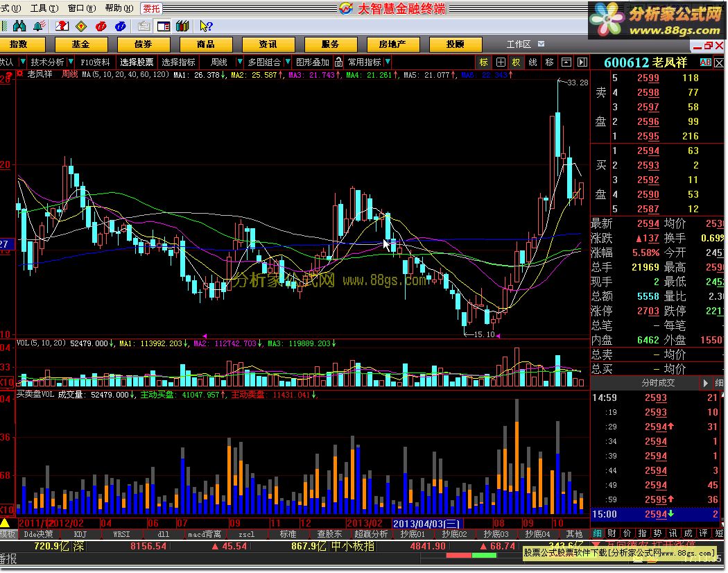Switch to the KDJ indicator tab
The height and width of the screenshot is (573, 728).
point(80,534)
